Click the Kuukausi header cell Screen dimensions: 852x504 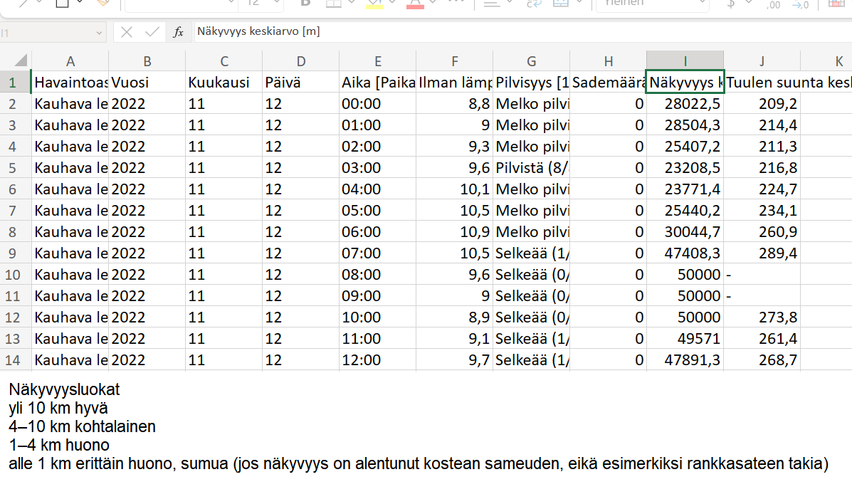224,83
